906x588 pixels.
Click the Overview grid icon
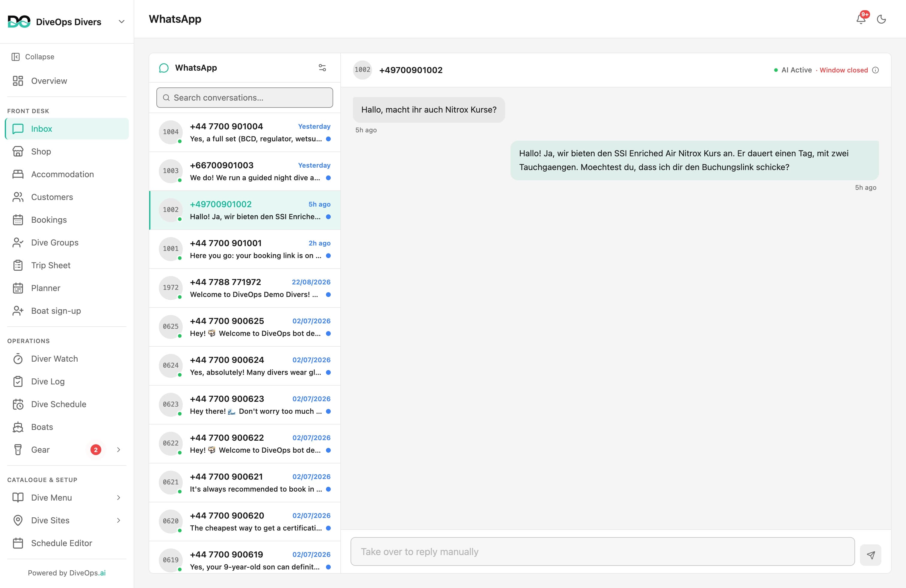[18, 81]
